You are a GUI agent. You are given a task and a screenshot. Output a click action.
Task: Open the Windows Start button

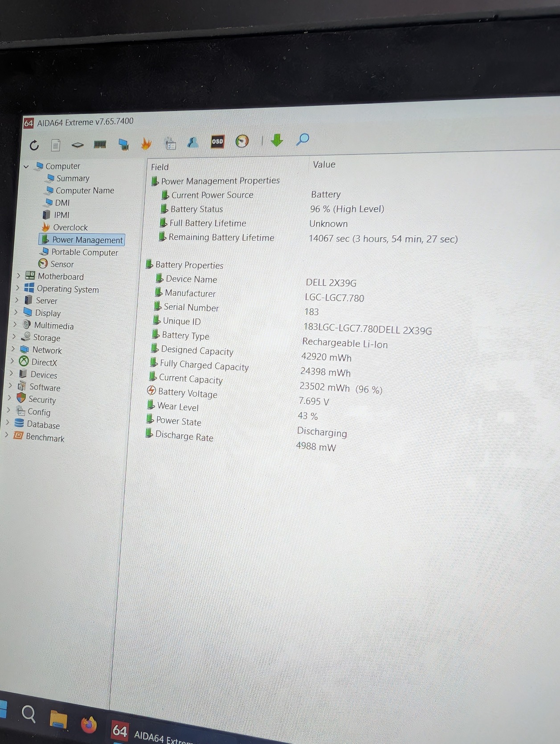point(4,709)
